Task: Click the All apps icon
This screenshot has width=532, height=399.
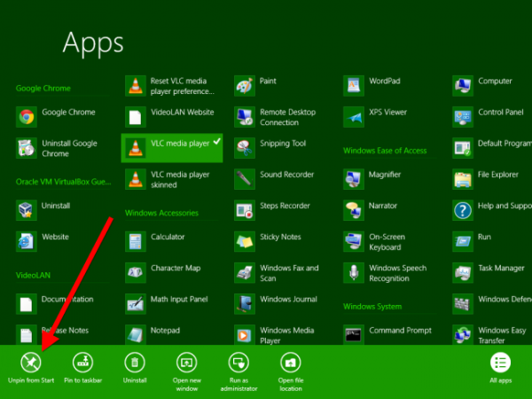Action: click(500, 363)
